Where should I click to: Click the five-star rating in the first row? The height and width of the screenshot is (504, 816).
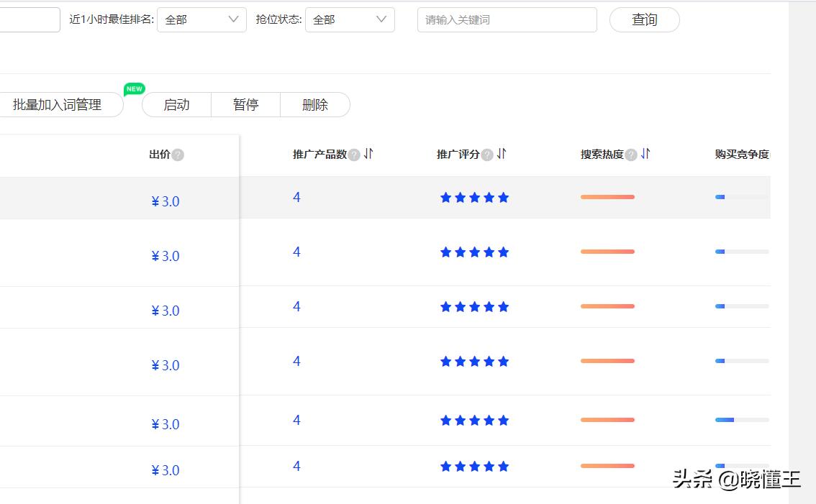pos(474,197)
